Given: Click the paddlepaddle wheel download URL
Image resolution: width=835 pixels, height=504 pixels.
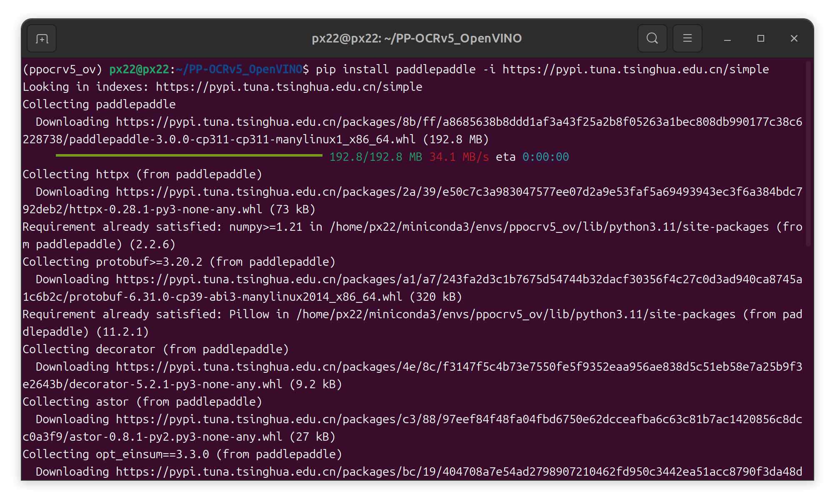Looking at the screenshot, I should (x=458, y=122).
